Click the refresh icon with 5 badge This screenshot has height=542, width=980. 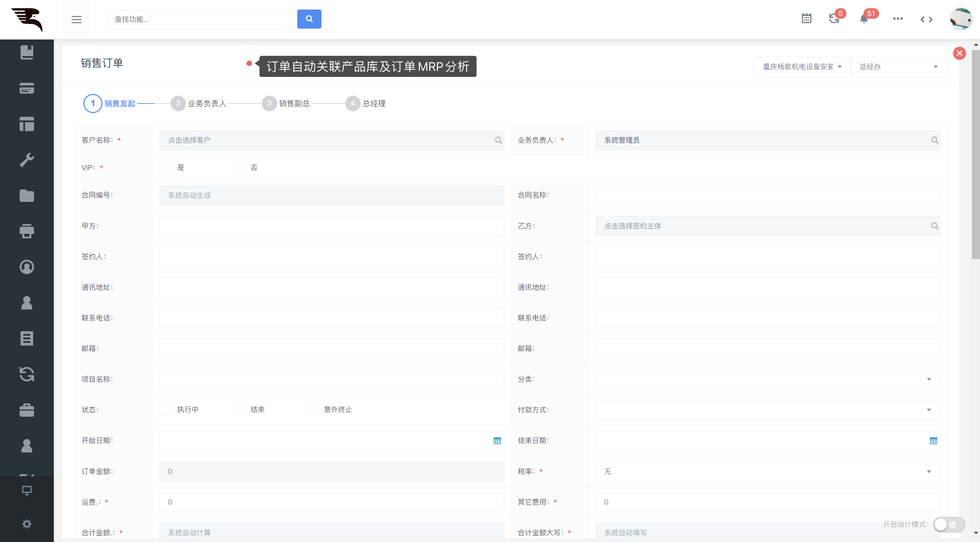pyautogui.click(x=834, y=19)
